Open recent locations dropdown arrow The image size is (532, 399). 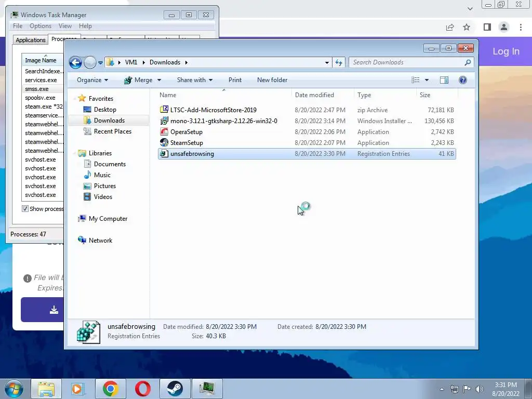coord(100,63)
